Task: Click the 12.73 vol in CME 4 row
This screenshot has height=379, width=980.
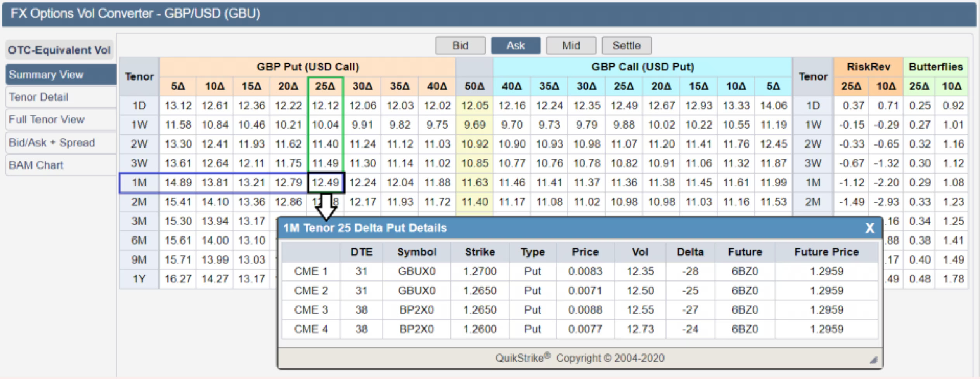Action: click(640, 329)
